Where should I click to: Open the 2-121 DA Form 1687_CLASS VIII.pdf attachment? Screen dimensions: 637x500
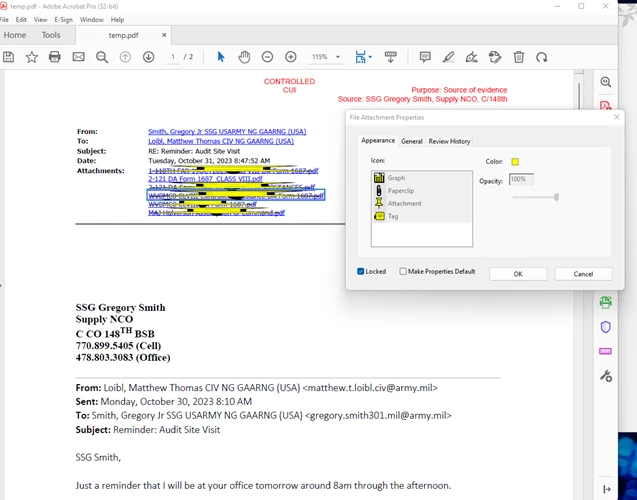(x=206, y=179)
